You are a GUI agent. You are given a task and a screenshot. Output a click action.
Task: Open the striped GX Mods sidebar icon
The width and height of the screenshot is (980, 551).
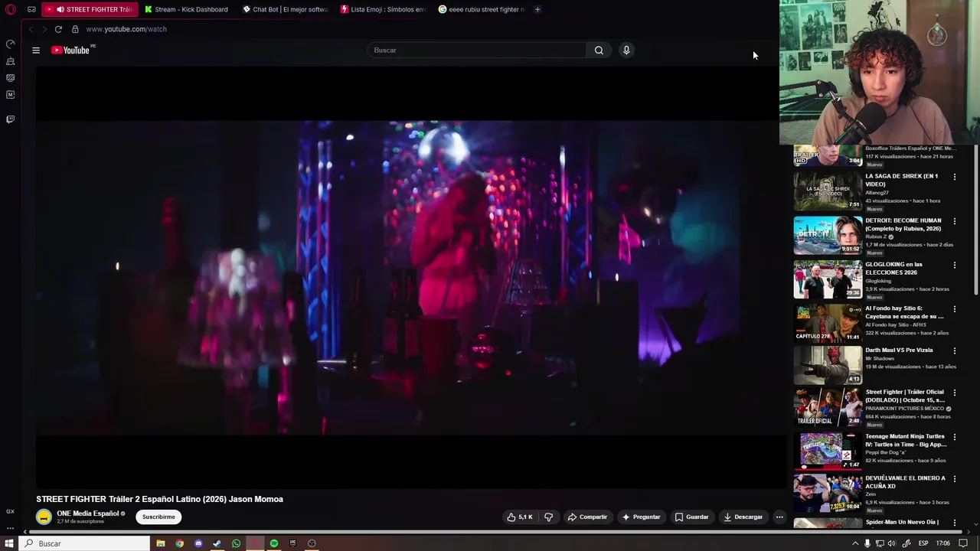coord(10,78)
